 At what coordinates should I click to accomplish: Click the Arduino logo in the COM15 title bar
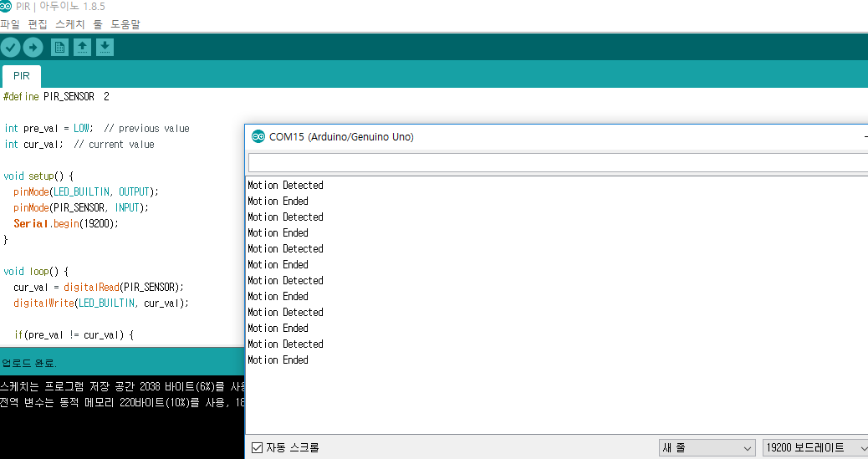click(258, 136)
